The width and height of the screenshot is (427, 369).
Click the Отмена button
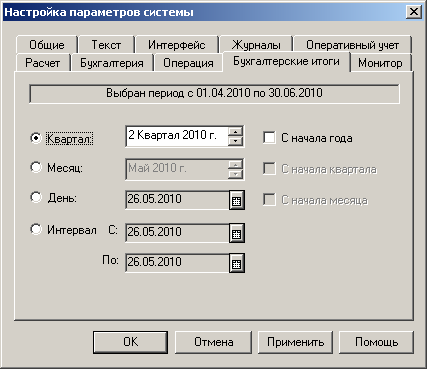coord(213,342)
